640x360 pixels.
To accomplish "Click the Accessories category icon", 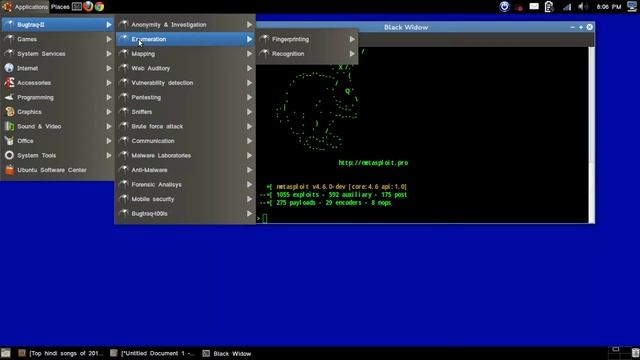I will (x=9, y=83).
